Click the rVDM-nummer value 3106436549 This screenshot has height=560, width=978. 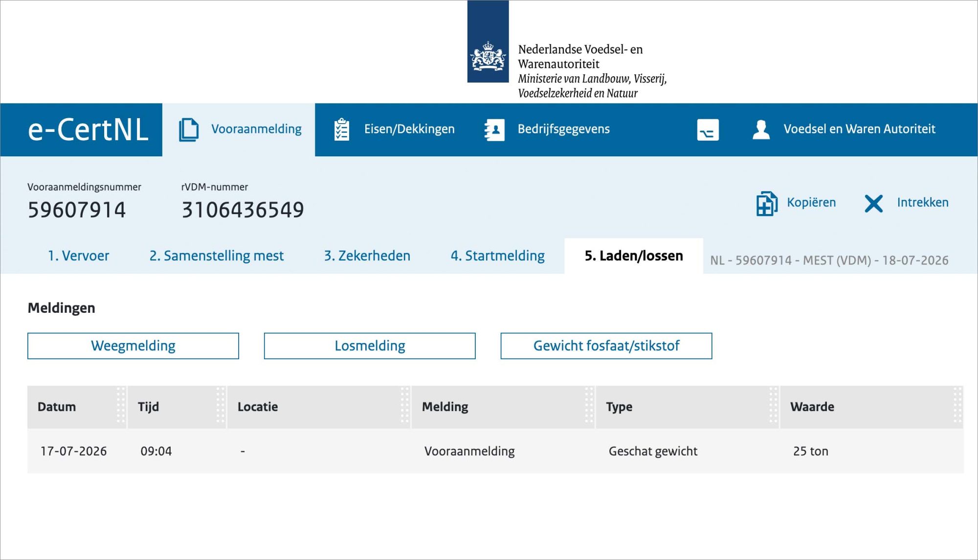pos(243,210)
